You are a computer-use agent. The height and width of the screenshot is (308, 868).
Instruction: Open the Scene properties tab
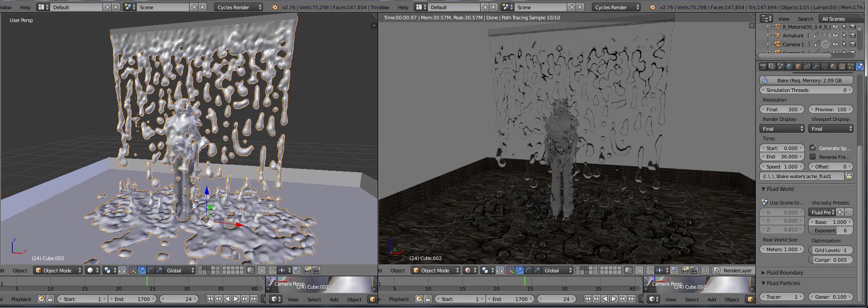(x=780, y=66)
